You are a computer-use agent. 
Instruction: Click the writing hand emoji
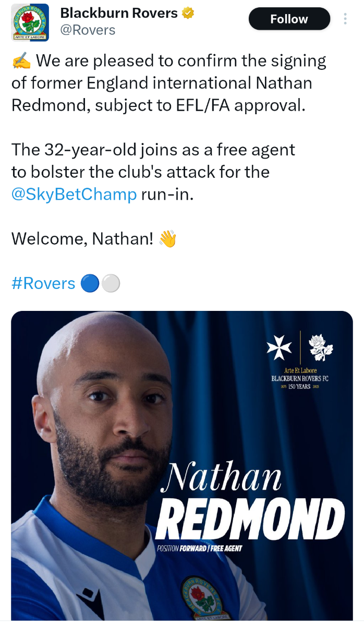coord(21,62)
